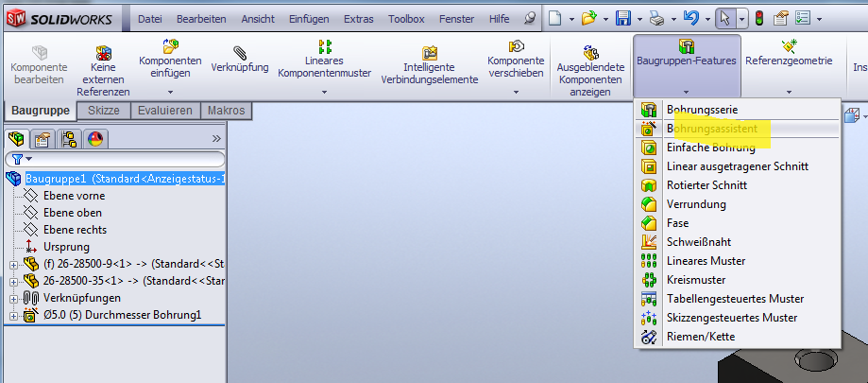Click the Rebuild traffic light icon
The width and height of the screenshot is (868, 383).
[759, 19]
